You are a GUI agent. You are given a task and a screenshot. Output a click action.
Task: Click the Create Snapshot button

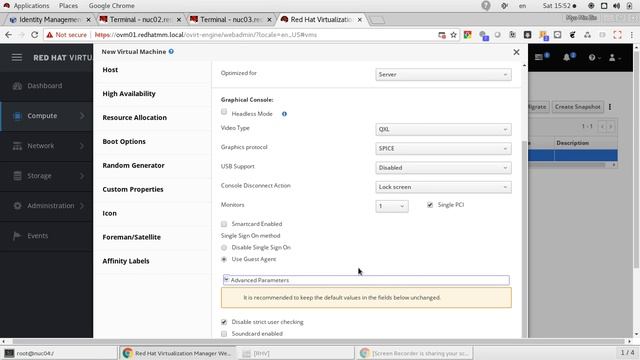577,107
